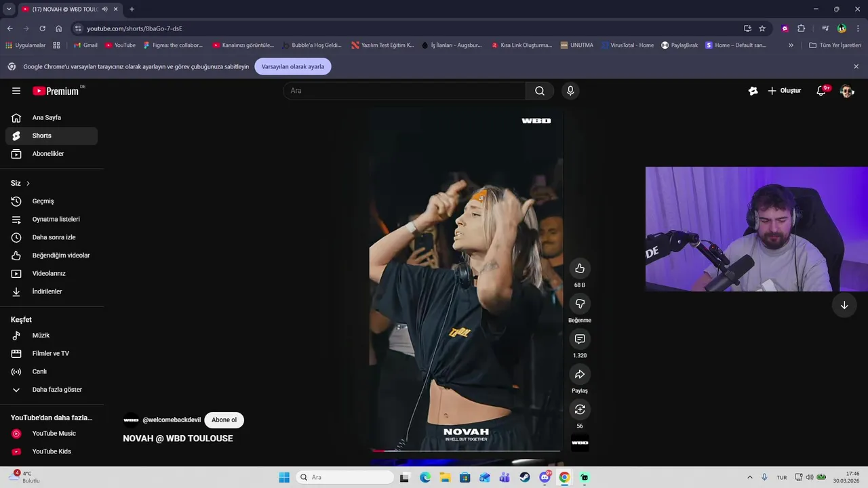Go back in Chrome
868x488 pixels.
click(9, 28)
